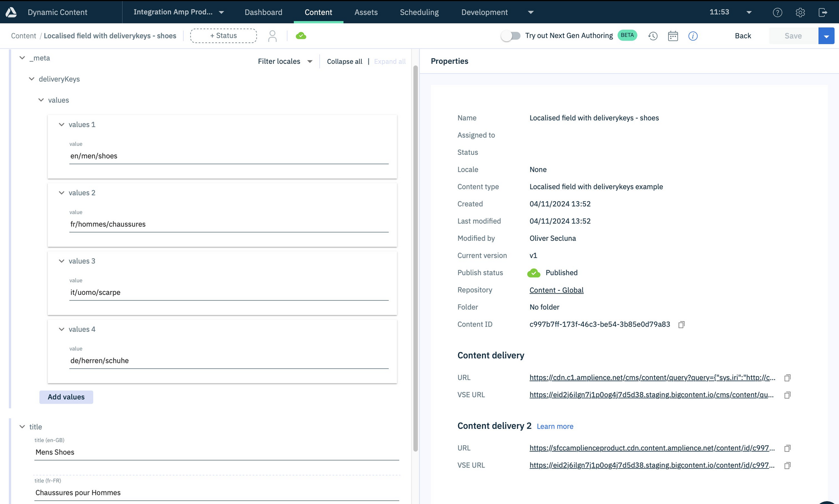Open the Content delivery 2 VSE URL link
The image size is (839, 504).
click(652, 465)
